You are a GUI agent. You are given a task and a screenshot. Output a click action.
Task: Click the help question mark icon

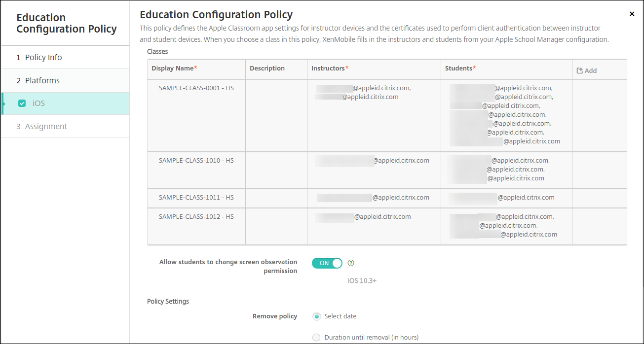(351, 263)
